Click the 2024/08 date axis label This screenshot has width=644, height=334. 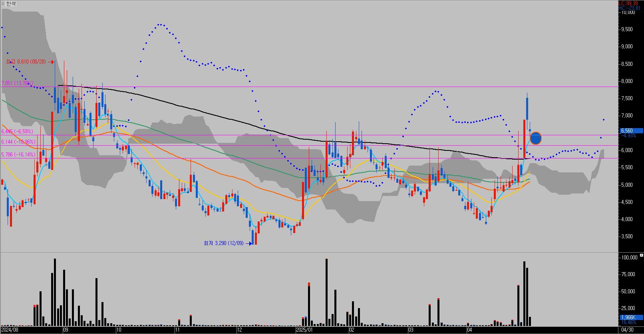tap(10, 330)
